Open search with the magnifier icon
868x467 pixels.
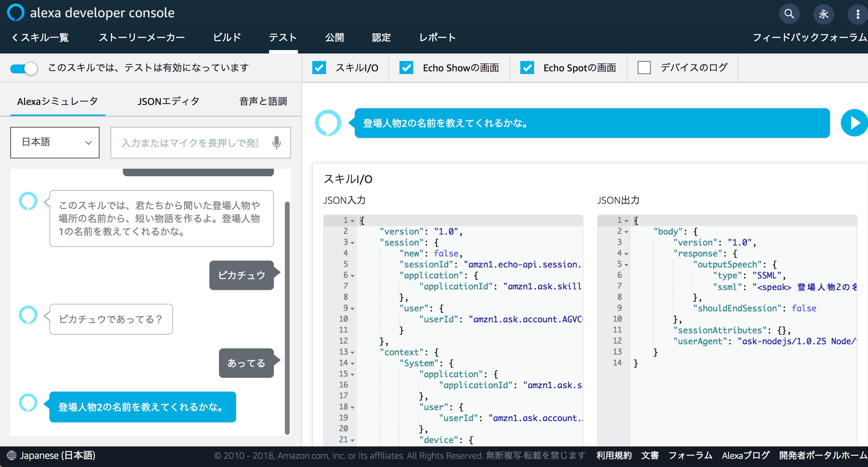[x=789, y=14]
